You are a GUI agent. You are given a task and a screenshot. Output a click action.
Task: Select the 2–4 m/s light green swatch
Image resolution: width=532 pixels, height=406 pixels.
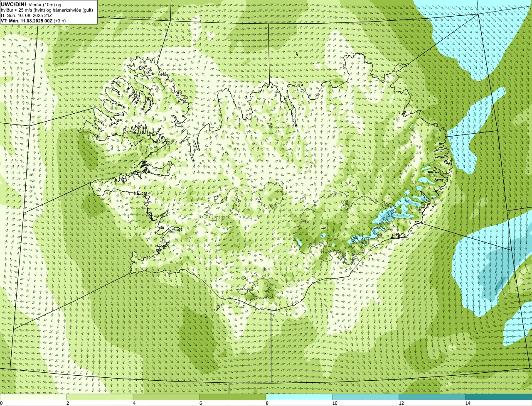click(100, 397)
